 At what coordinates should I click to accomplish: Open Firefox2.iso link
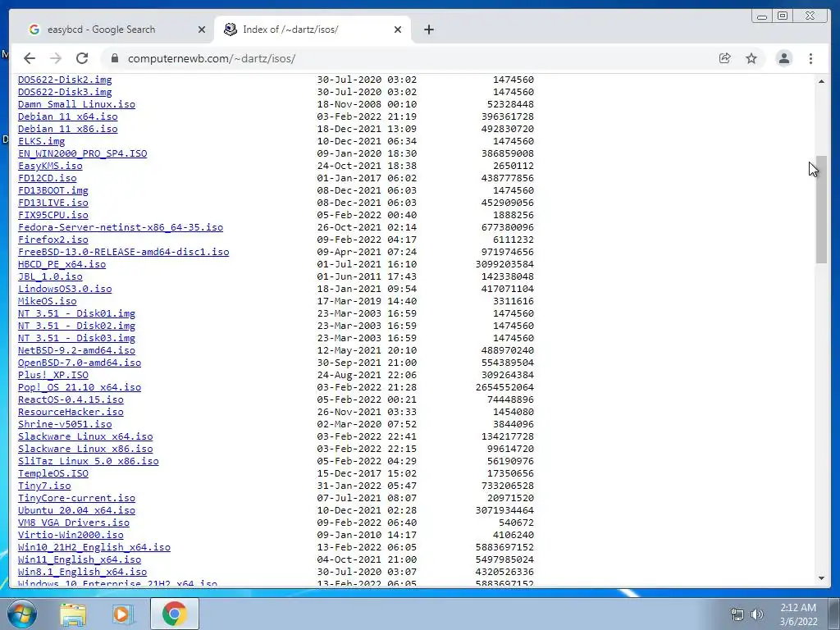[53, 240]
